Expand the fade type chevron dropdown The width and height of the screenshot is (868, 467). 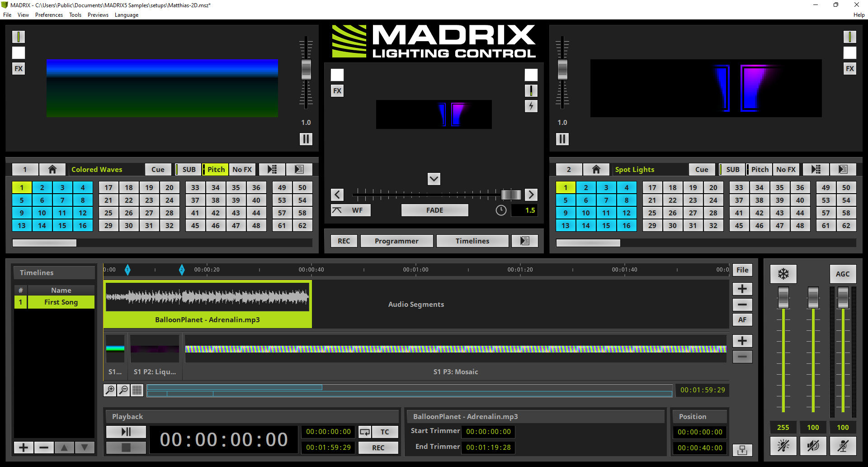click(434, 179)
